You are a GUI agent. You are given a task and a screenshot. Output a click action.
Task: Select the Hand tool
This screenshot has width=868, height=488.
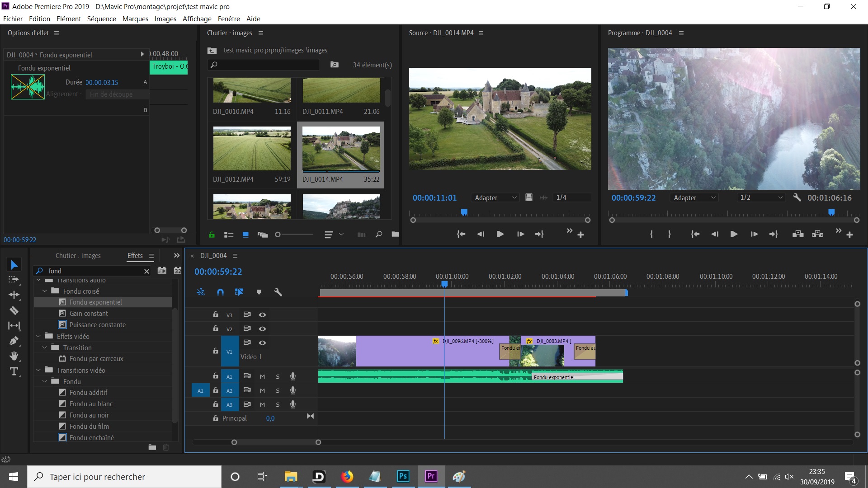click(x=14, y=356)
